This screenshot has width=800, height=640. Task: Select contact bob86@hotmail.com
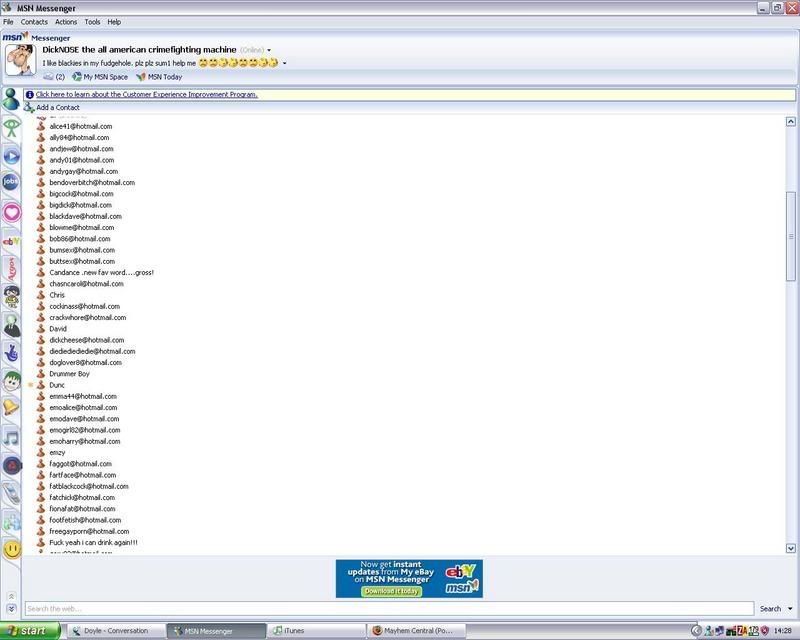[x=80, y=239]
